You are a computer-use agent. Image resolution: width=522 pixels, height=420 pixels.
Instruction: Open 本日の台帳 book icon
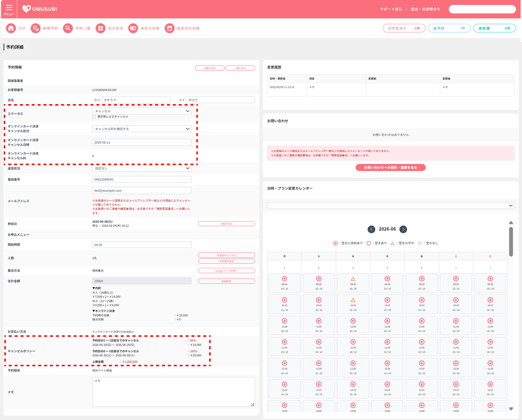[133, 28]
